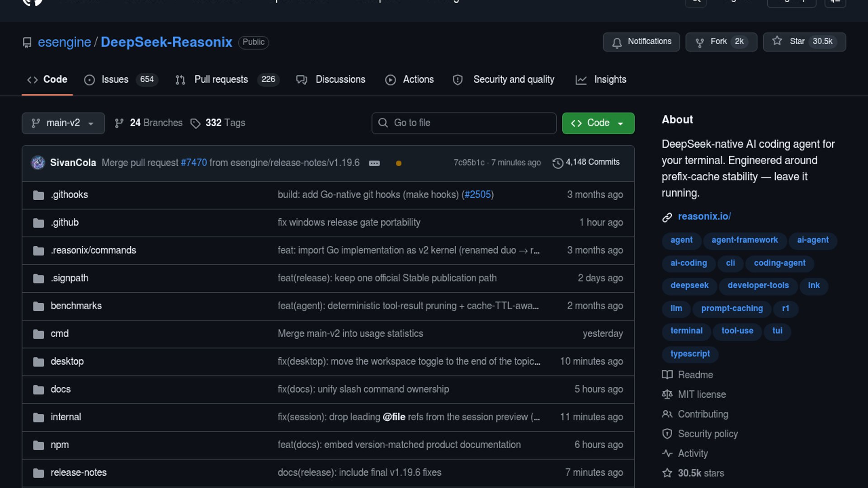Image resolution: width=868 pixels, height=488 pixels.
Task: Open pull request #7470 link
Action: click(193, 163)
